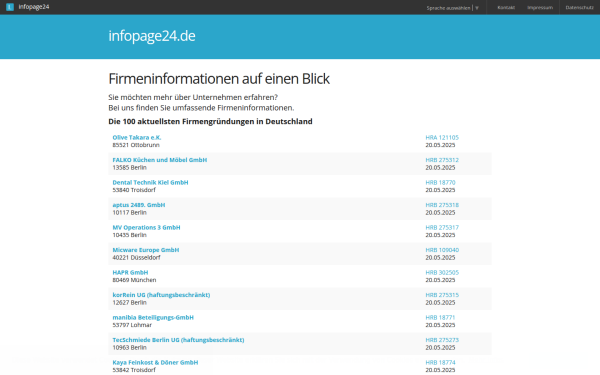600x375 pixels.
Task: Open TecSchmiede Berlin UG entry
Action: [178, 340]
